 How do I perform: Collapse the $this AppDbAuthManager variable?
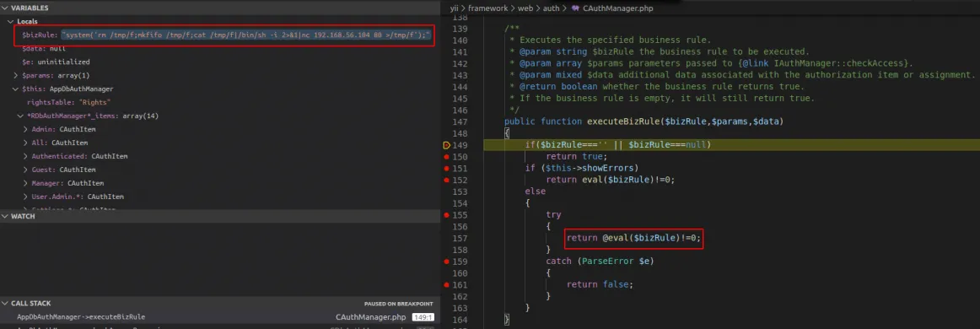coord(16,89)
